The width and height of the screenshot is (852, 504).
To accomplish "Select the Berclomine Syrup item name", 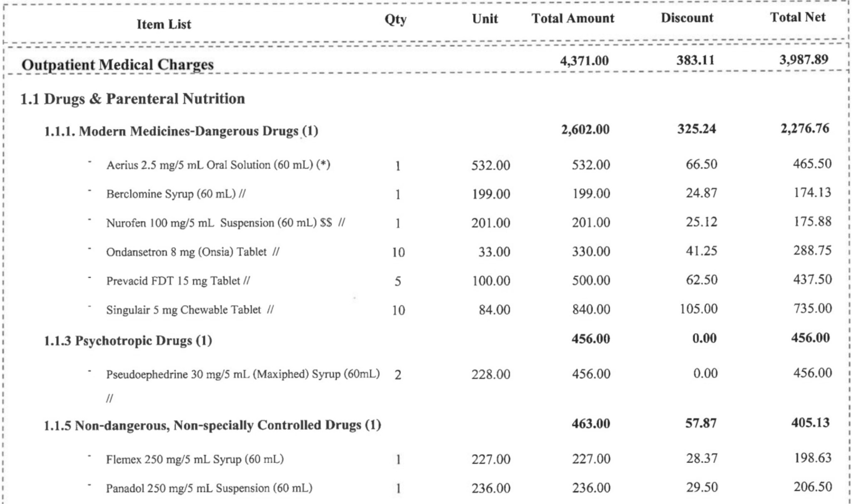I will click(x=176, y=194).
